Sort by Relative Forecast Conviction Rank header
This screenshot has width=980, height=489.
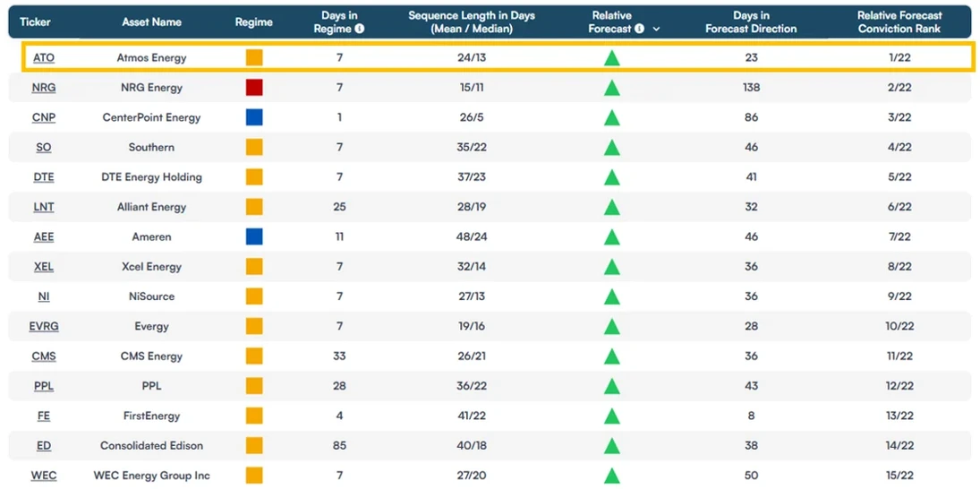899,21
